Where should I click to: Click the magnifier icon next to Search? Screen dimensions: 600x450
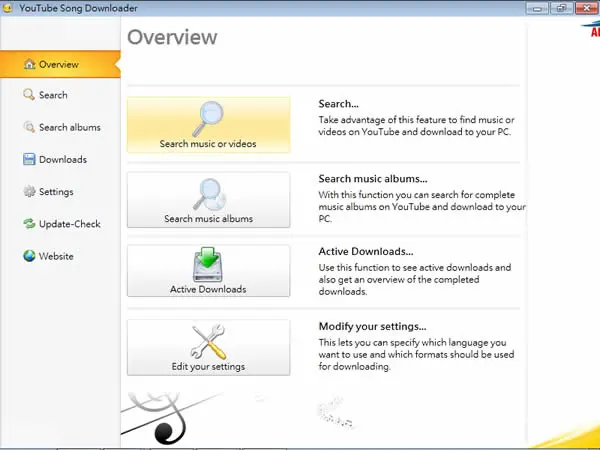(x=29, y=95)
